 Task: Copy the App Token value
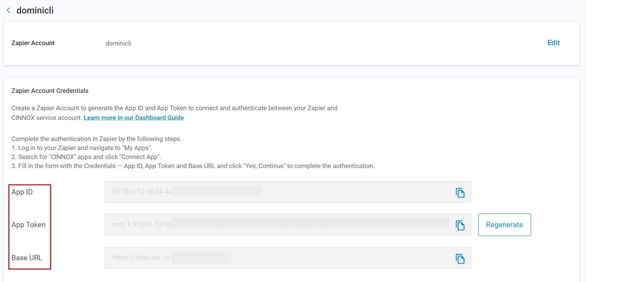tap(460, 225)
